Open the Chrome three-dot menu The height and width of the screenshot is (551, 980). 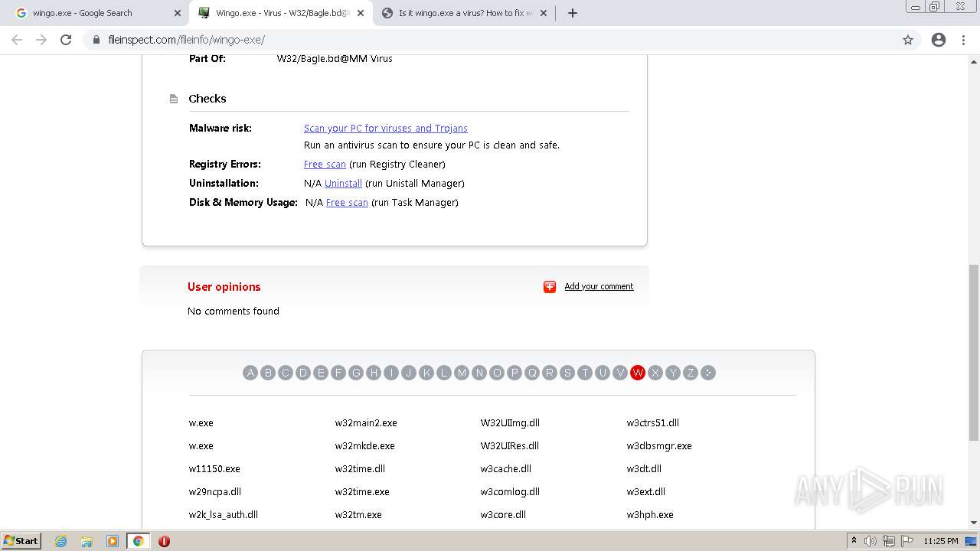point(964,40)
